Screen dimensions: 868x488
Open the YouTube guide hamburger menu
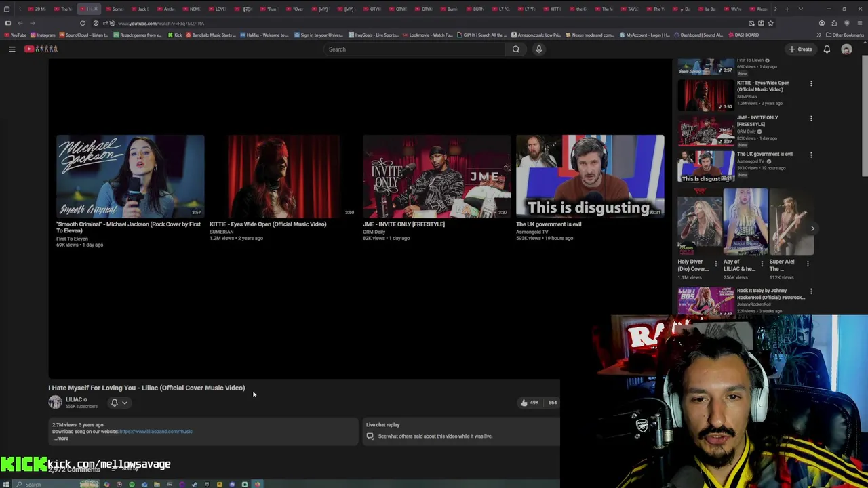pos(12,49)
